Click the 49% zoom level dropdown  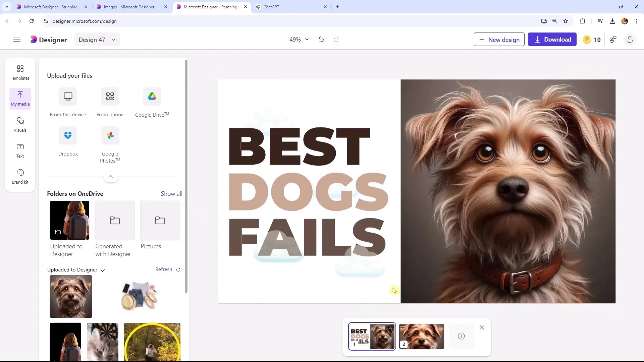299,39
